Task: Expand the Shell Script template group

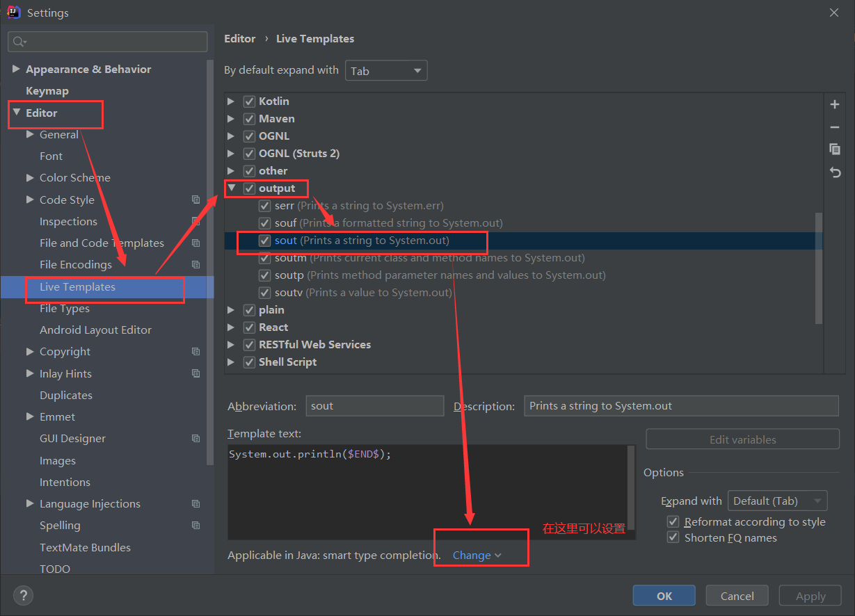Action: [231, 362]
